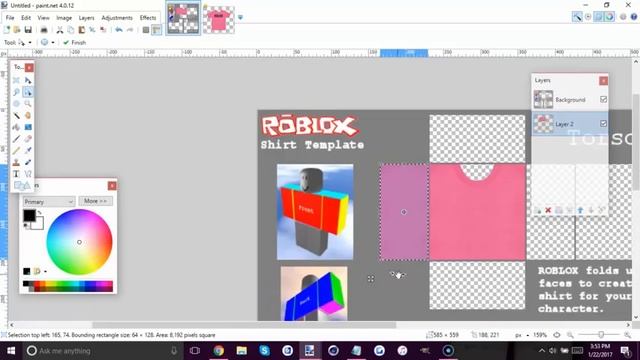Select the Move Selected Pixels tool
The width and height of the screenshot is (640, 360).
pyautogui.click(x=28, y=80)
